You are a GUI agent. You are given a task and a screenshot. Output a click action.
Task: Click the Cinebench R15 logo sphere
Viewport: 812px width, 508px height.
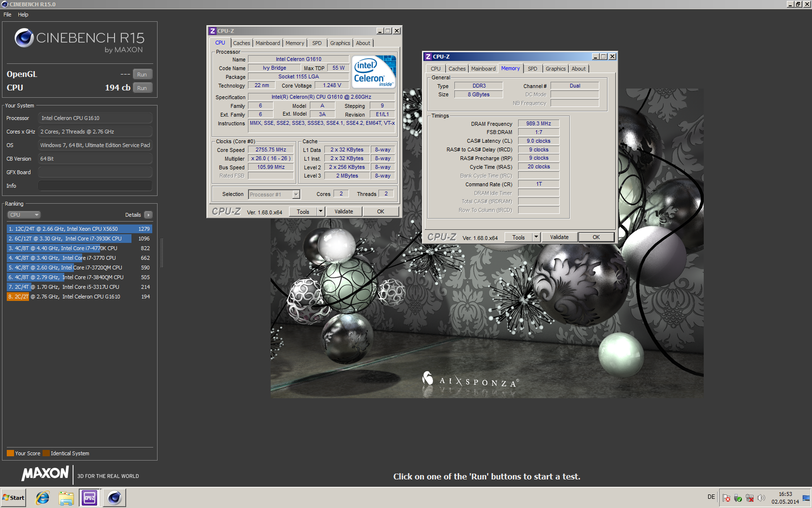tap(24, 38)
